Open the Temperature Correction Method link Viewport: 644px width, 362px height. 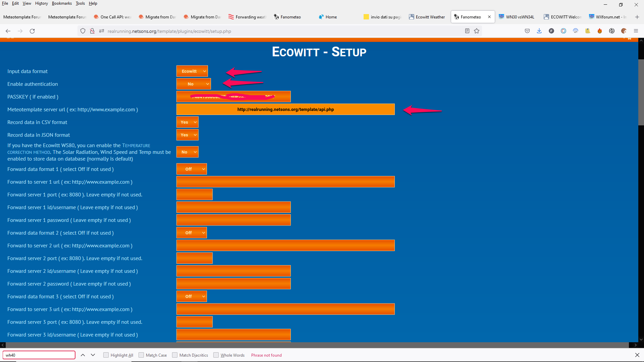tap(79, 149)
